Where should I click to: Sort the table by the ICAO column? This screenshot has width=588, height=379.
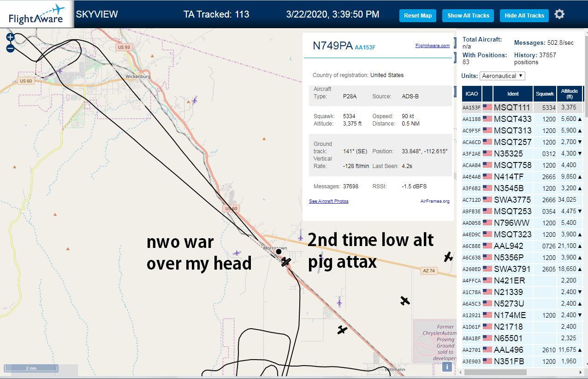click(472, 94)
